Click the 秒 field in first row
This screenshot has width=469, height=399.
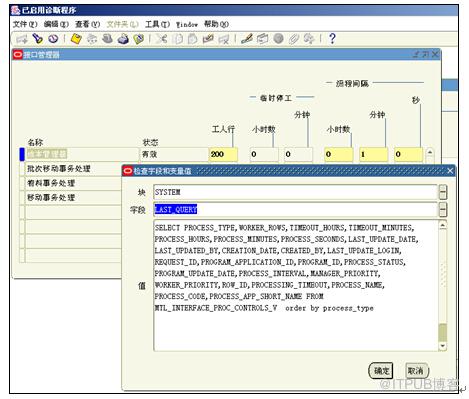pos(408,154)
